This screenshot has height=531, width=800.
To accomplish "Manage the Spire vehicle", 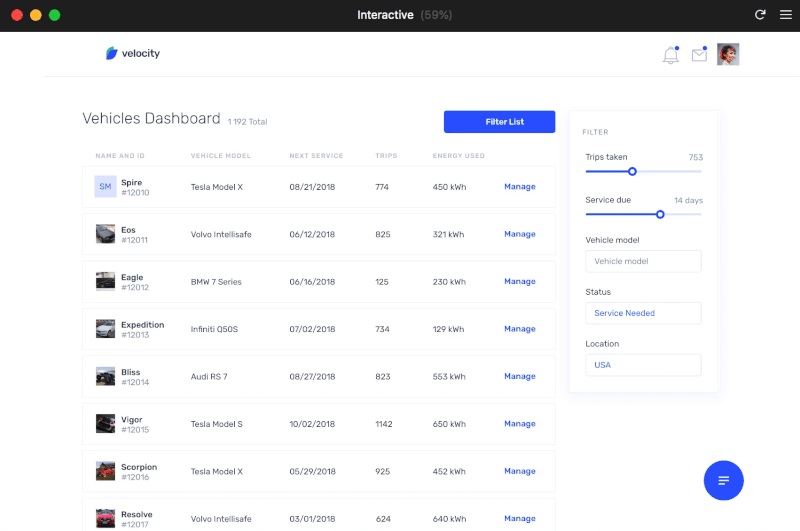I will click(519, 187).
